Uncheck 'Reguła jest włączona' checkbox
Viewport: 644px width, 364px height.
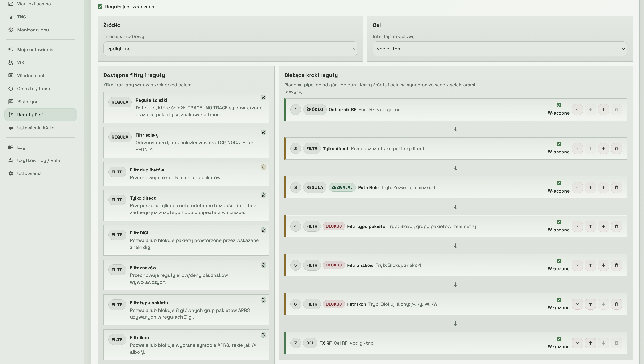[100, 7]
